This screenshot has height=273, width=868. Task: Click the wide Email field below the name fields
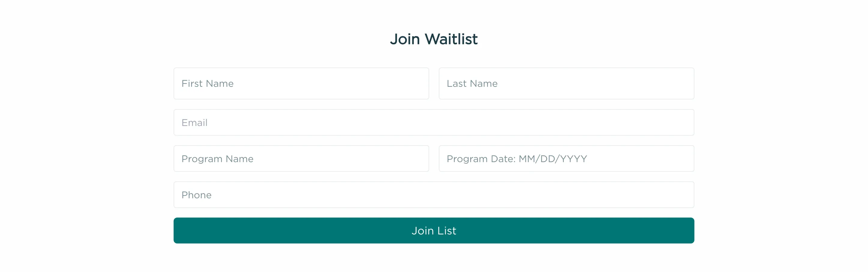(434, 122)
